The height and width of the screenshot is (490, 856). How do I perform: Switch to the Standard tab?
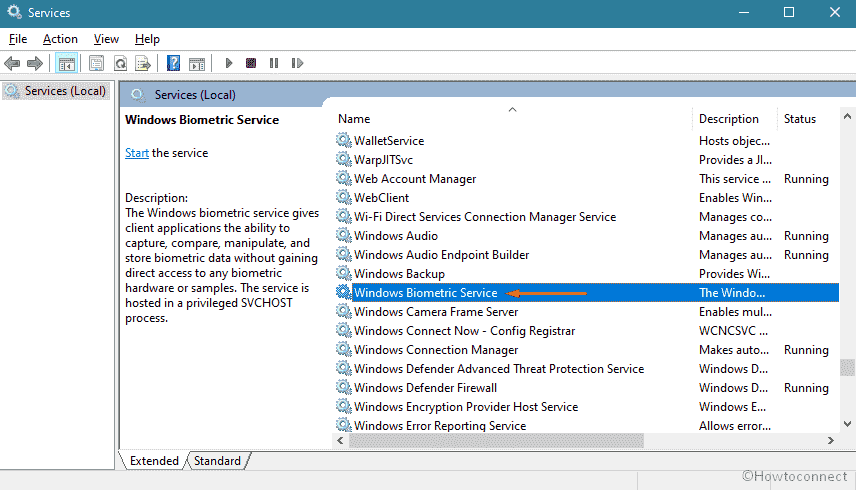coord(217,461)
